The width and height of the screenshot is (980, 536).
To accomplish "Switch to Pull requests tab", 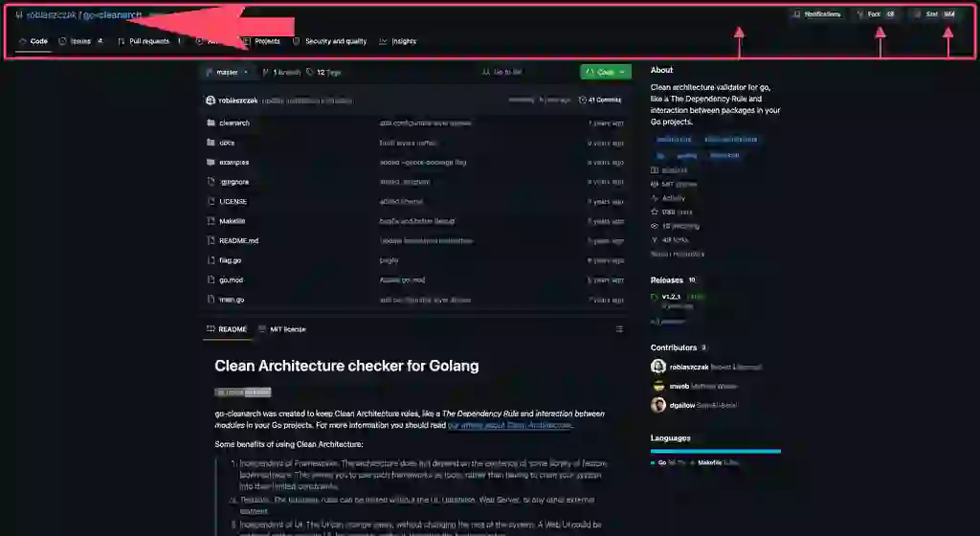I will 149,41.
